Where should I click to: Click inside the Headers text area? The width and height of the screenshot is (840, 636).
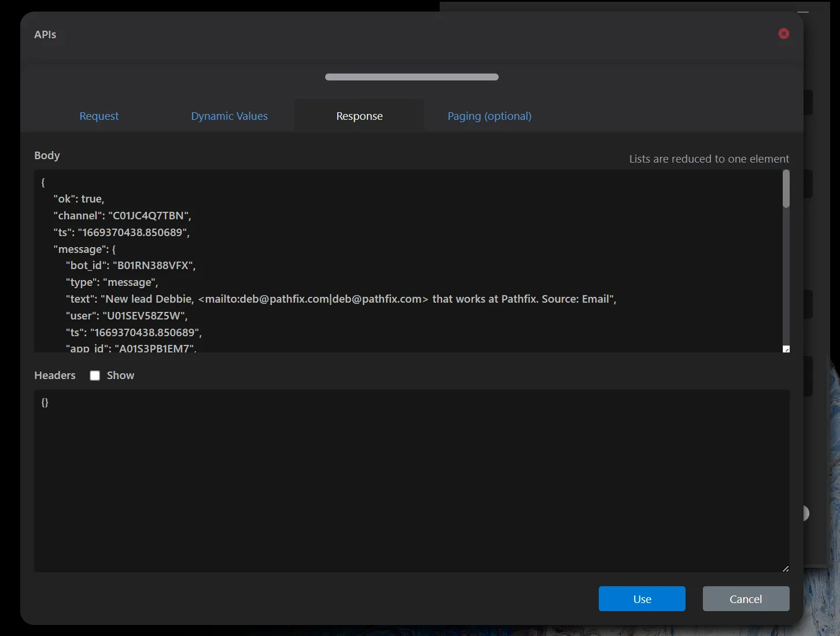tap(412, 481)
